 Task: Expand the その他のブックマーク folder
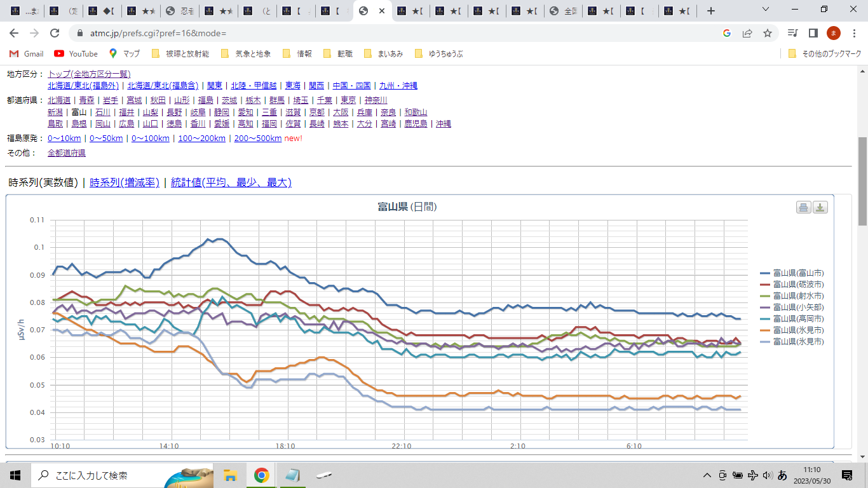(824, 54)
